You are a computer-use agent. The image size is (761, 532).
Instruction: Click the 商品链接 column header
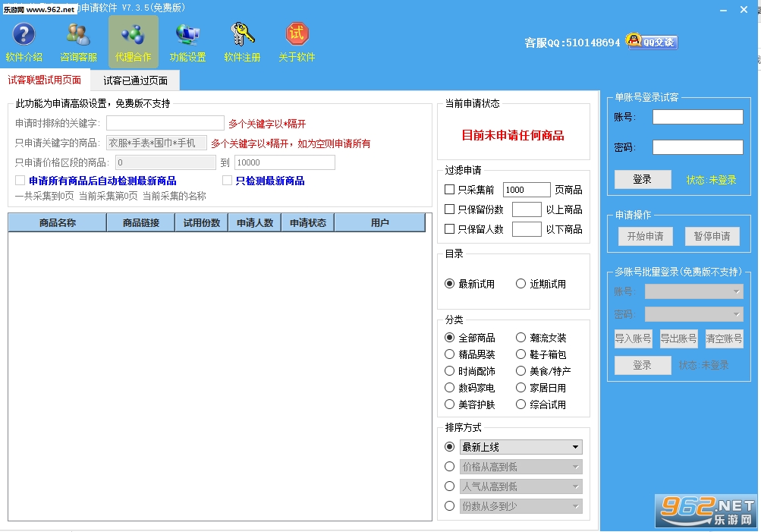[x=141, y=223]
